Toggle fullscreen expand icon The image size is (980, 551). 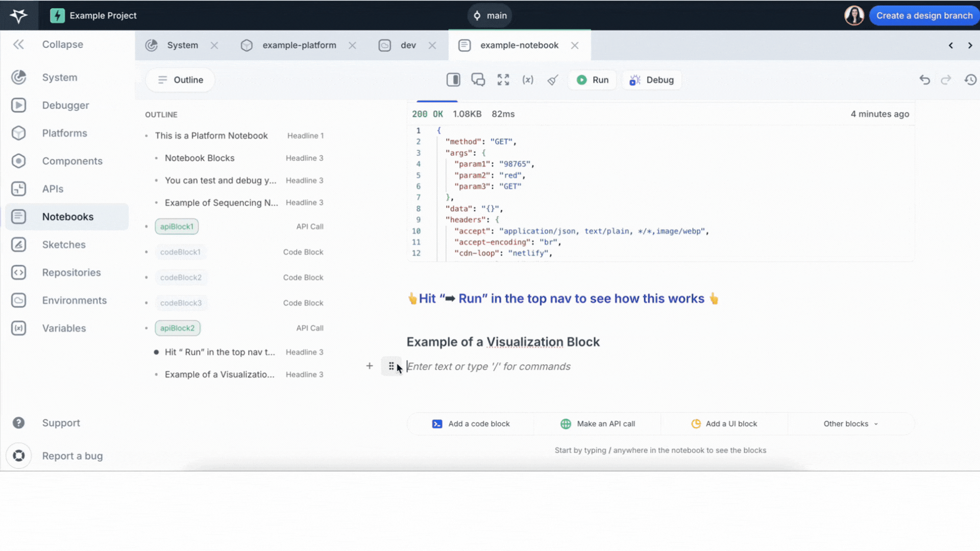point(503,80)
